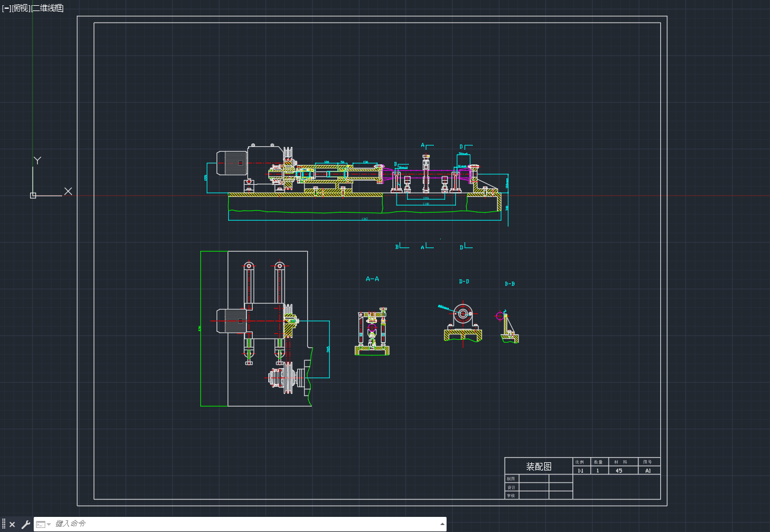Select the 比例 title block cell
The height and width of the screenshot is (532, 770).
point(581,462)
